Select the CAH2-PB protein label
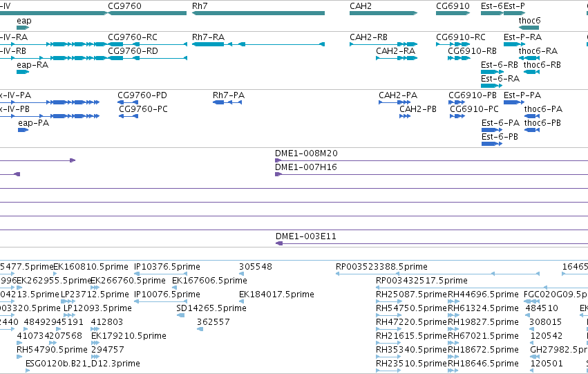Viewport: 588px width, 374px height. pos(418,109)
